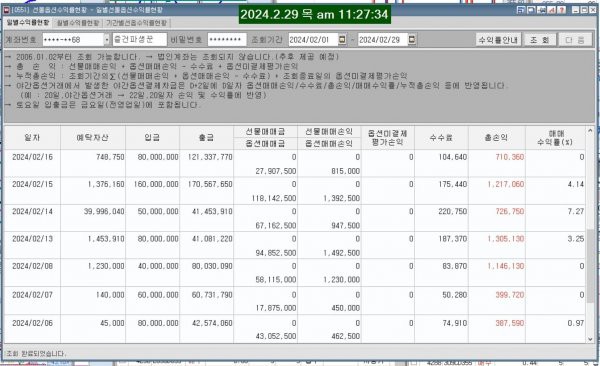Click the window menu icon beside [0551]
600x366 pixels.
[x=6, y=10]
